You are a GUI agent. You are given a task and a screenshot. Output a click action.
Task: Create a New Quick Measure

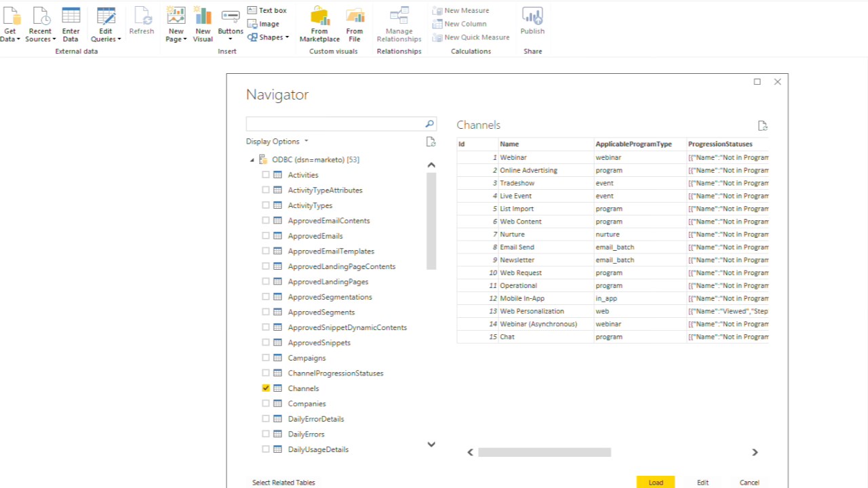(471, 37)
